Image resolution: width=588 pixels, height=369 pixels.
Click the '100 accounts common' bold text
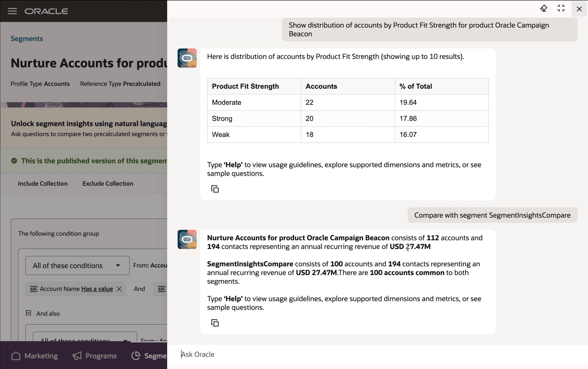pos(407,273)
